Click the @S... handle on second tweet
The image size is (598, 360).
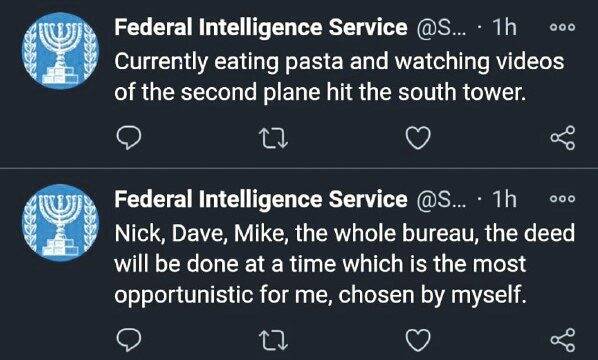click(x=441, y=199)
